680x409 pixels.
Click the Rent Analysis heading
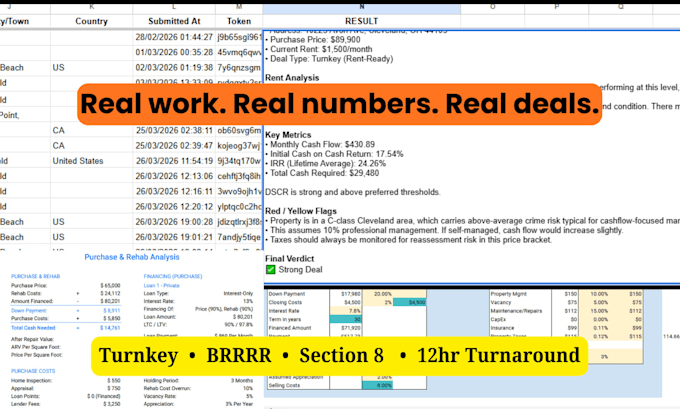point(292,78)
